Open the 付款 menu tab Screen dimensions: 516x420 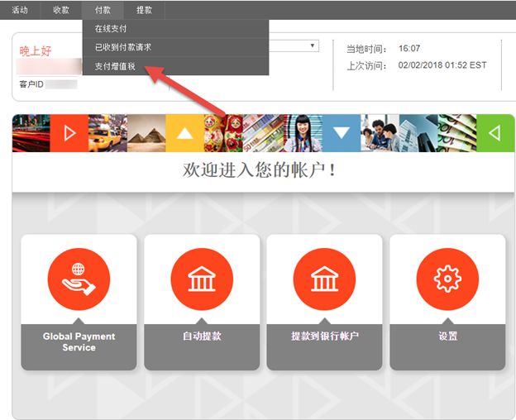click(x=103, y=10)
